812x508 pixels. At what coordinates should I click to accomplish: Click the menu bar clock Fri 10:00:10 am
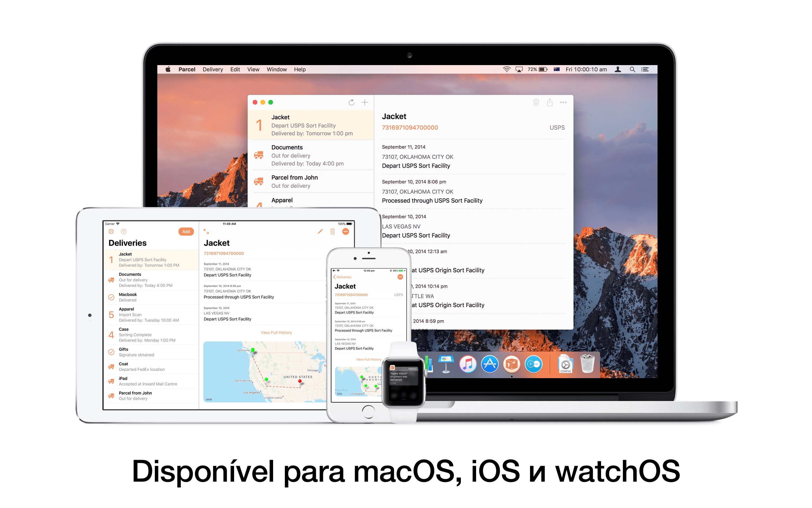(586, 70)
